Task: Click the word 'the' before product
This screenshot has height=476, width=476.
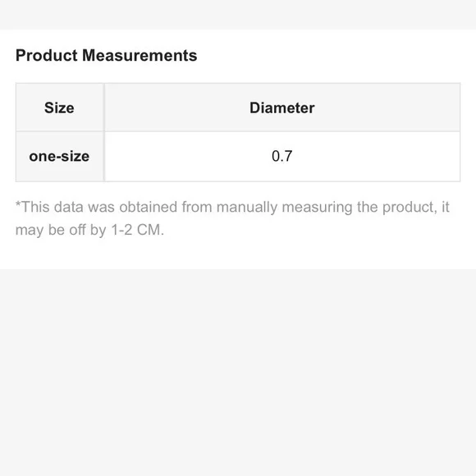Action: (367, 207)
